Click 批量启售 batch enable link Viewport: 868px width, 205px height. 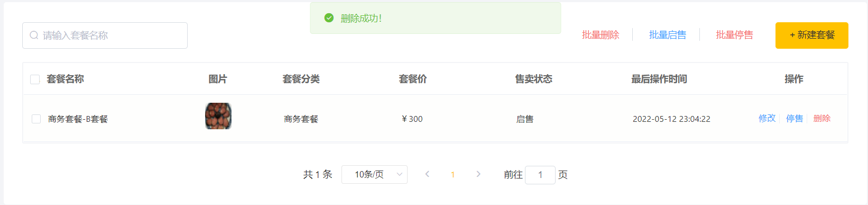668,35
